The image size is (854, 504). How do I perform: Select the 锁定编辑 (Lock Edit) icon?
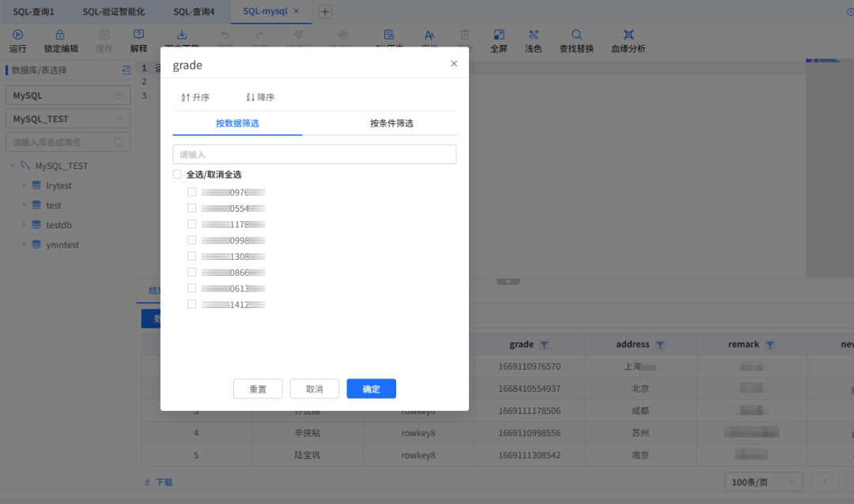click(x=60, y=40)
